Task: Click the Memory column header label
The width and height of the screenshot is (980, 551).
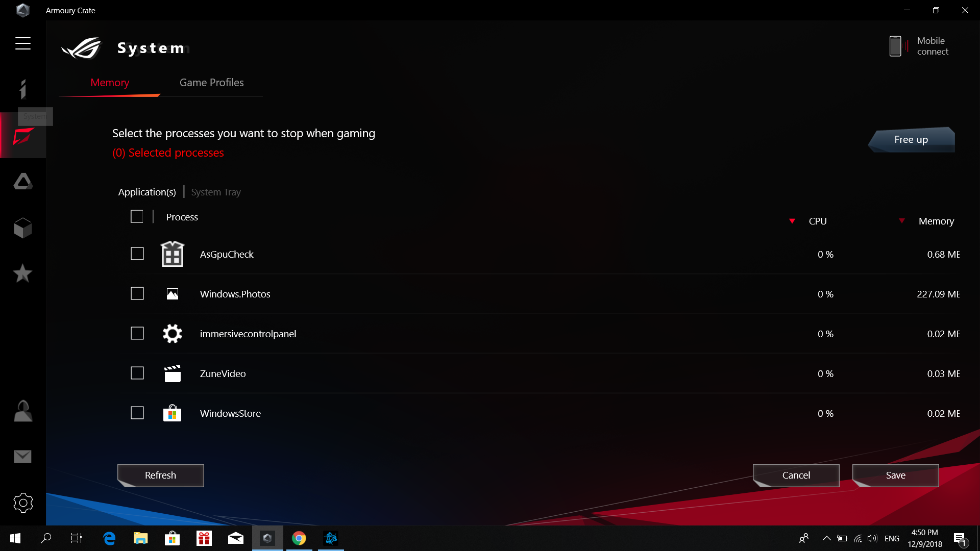Action: [936, 221]
